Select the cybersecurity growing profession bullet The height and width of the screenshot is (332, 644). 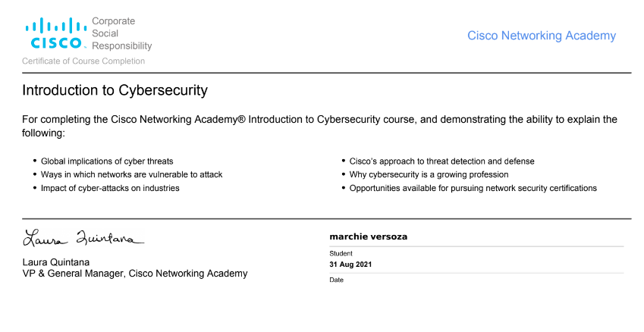pos(429,174)
